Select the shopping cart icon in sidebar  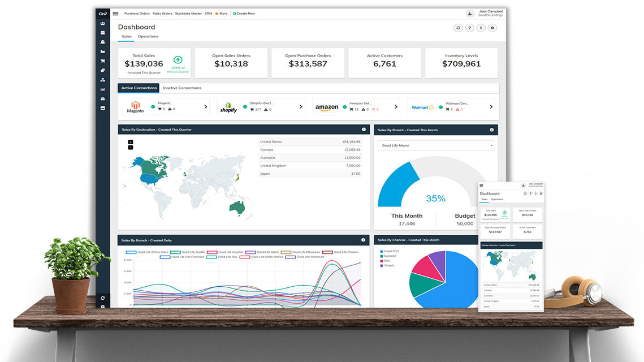click(102, 61)
